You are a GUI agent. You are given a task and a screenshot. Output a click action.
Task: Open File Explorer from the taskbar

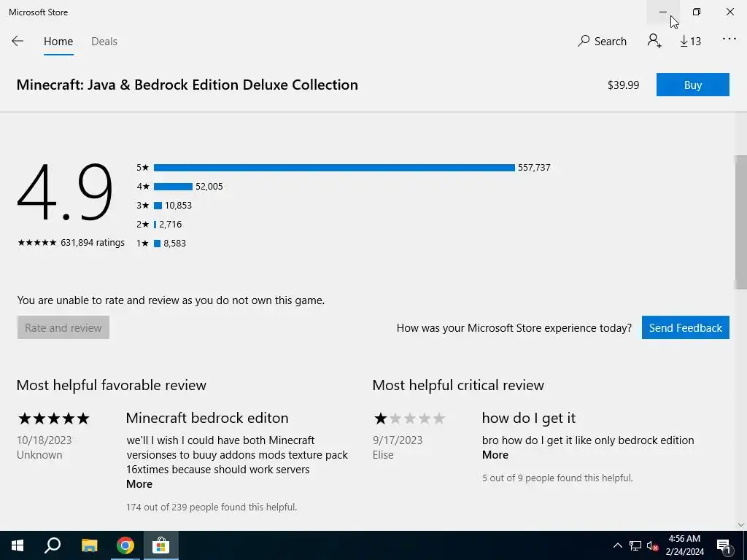[89, 545]
